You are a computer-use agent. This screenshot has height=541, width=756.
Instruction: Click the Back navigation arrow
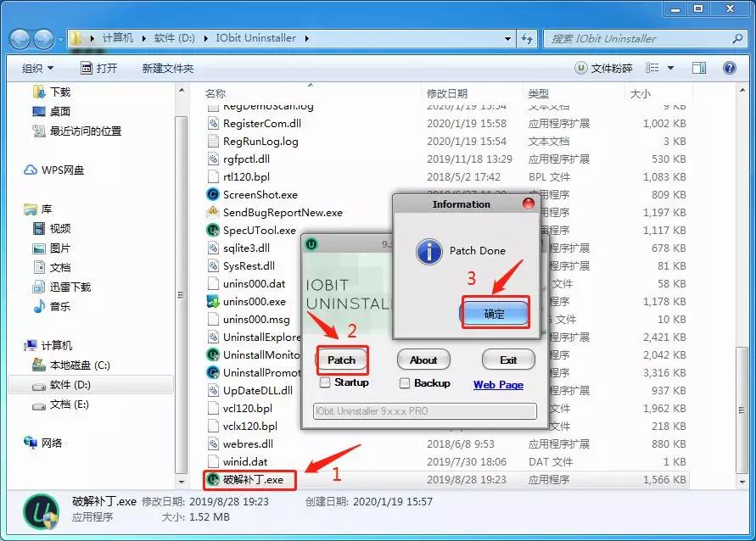[20, 39]
